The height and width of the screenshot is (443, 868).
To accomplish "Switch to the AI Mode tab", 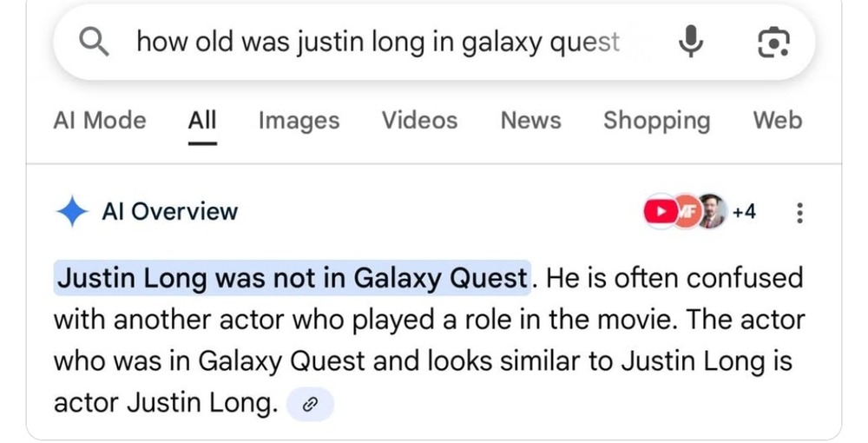I will coord(100,120).
